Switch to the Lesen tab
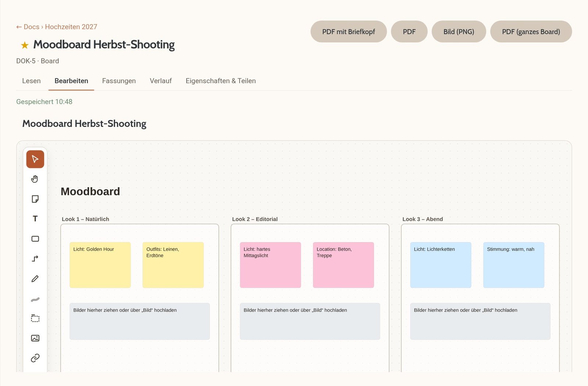Image resolution: width=588 pixels, height=386 pixels. click(x=31, y=81)
